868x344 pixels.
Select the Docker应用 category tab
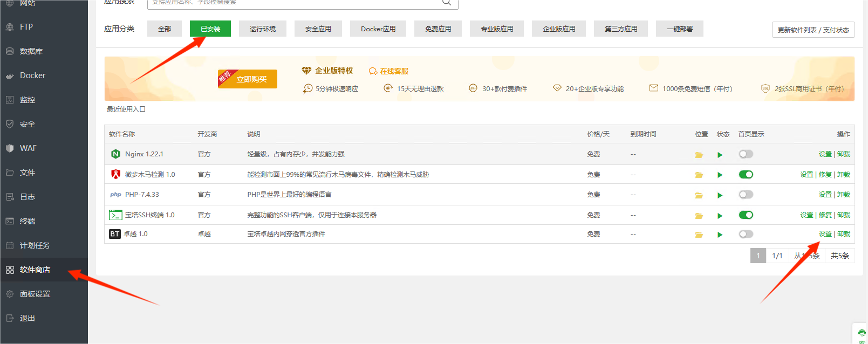(x=378, y=29)
